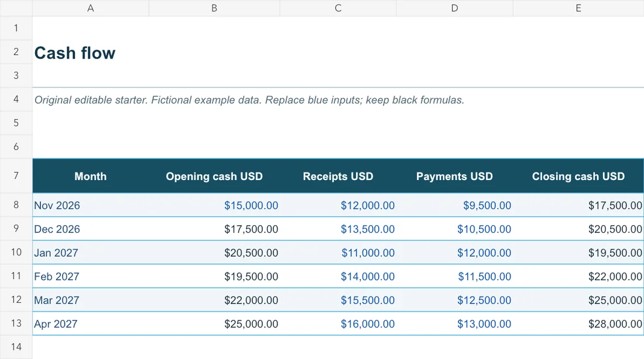Image resolution: width=644 pixels, height=359 pixels.
Task: Select the 'Nov 2026' month cell
Action: click(x=90, y=205)
